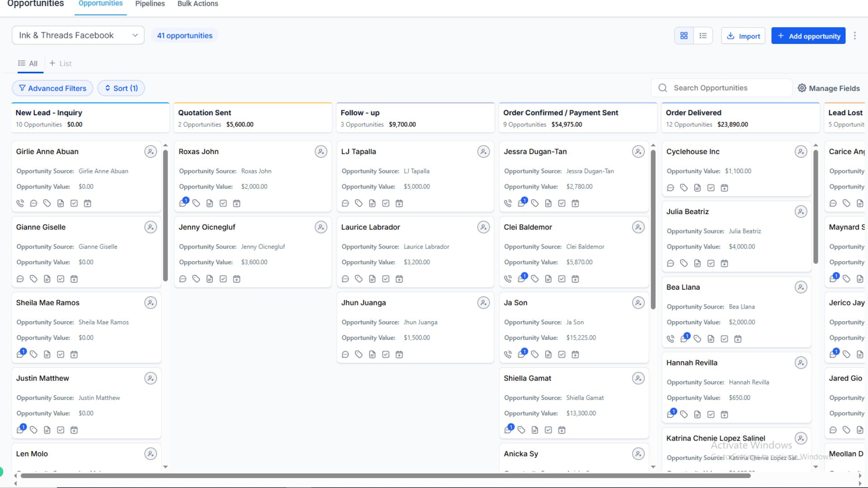Click the assign user icon on Laurice Labrador card

[483, 227]
